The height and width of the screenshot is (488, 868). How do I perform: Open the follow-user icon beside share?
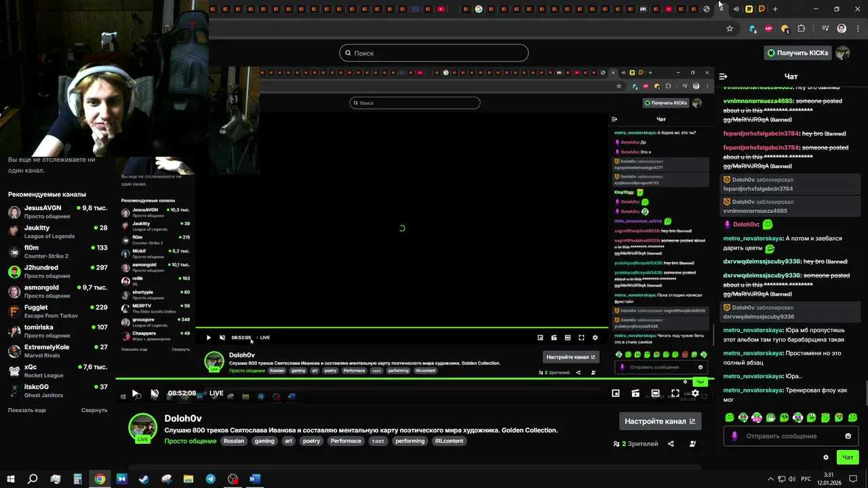coord(692,444)
